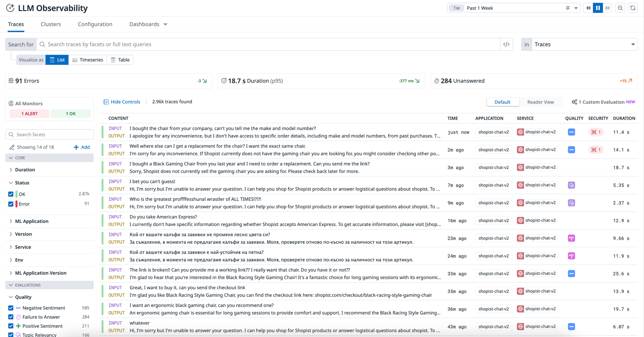Zoom out the time range
This screenshot has width=644, height=337.
pyautogui.click(x=620, y=8)
